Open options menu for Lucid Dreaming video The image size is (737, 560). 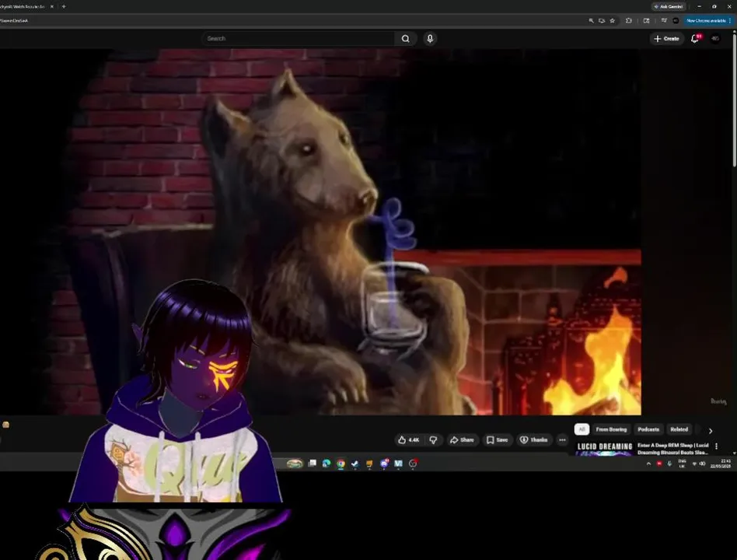(x=716, y=446)
